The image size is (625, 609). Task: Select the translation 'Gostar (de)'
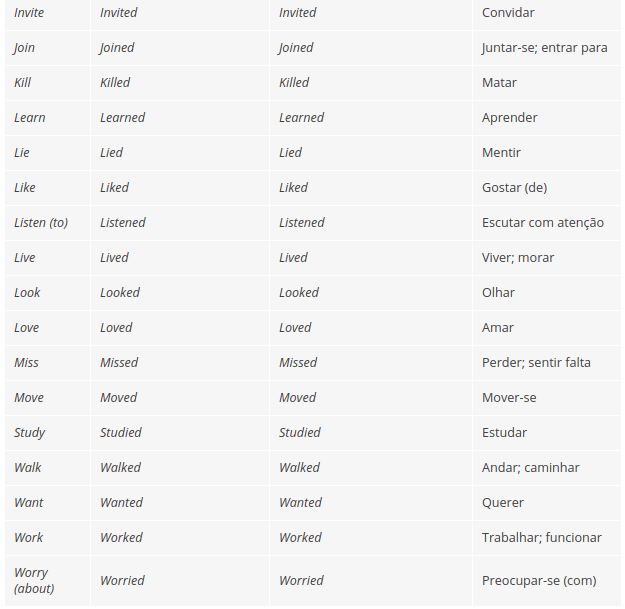[514, 188]
